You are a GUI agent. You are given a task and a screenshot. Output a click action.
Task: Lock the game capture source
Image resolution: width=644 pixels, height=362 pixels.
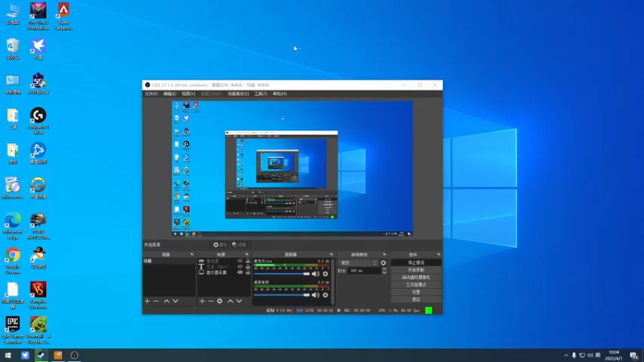pyautogui.click(x=247, y=261)
